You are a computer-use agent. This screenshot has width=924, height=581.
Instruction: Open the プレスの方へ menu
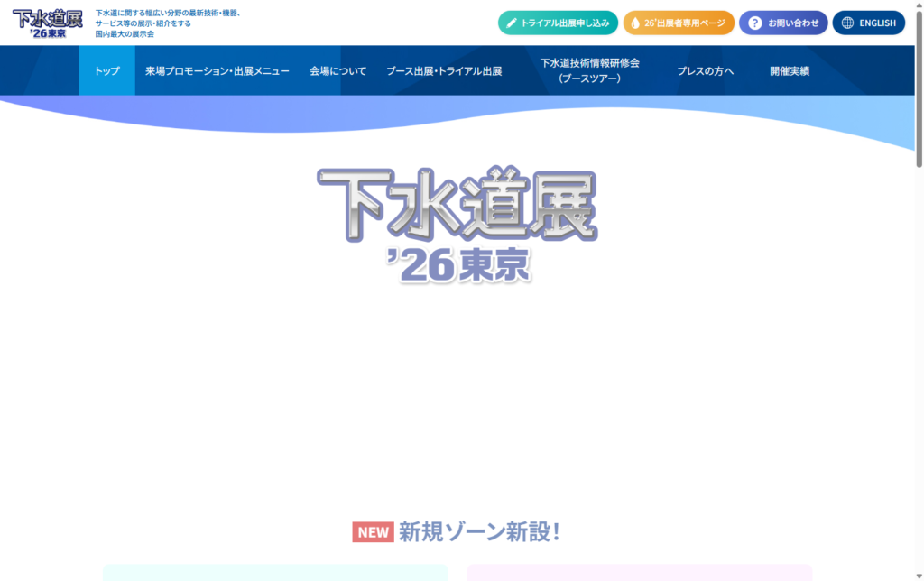point(706,70)
